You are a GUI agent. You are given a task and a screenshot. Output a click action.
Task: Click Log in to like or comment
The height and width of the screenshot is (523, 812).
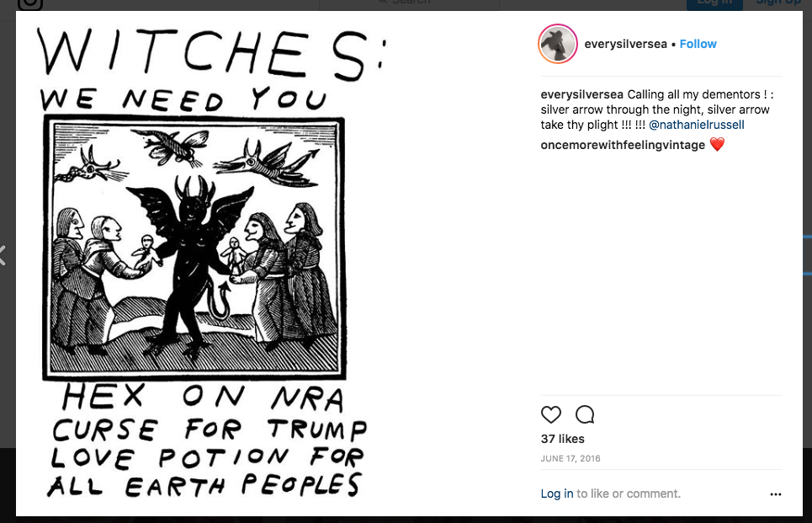pyautogui.click(x=557, y=494)
